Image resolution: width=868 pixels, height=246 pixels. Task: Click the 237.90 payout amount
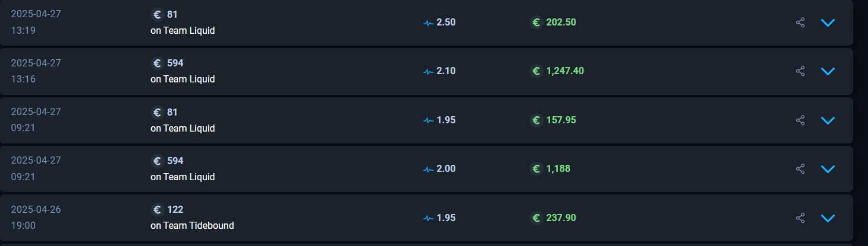point(561,218)
